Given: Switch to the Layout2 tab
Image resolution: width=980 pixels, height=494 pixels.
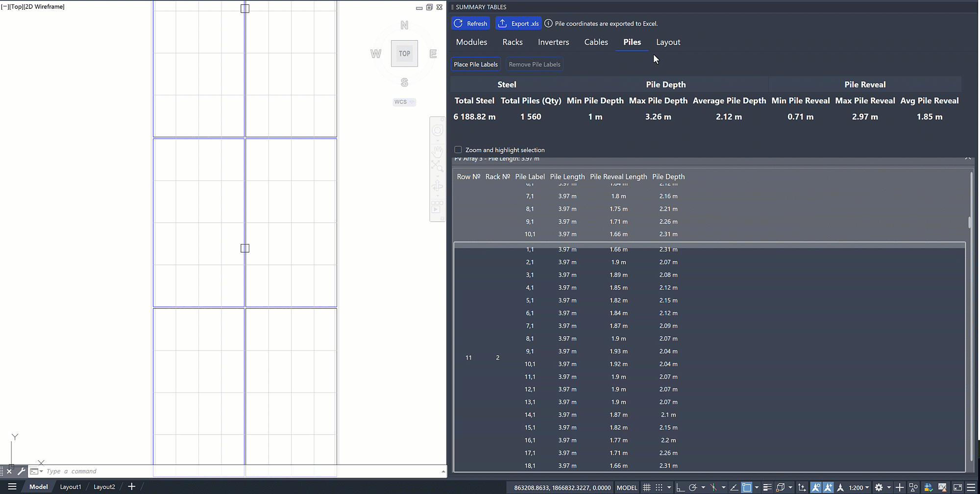Looking at the screenshot, I should (104, 487).
